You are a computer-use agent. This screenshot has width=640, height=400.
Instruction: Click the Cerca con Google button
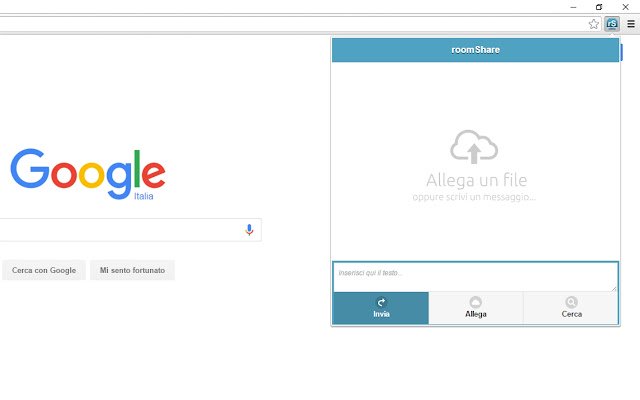point(44,270)
